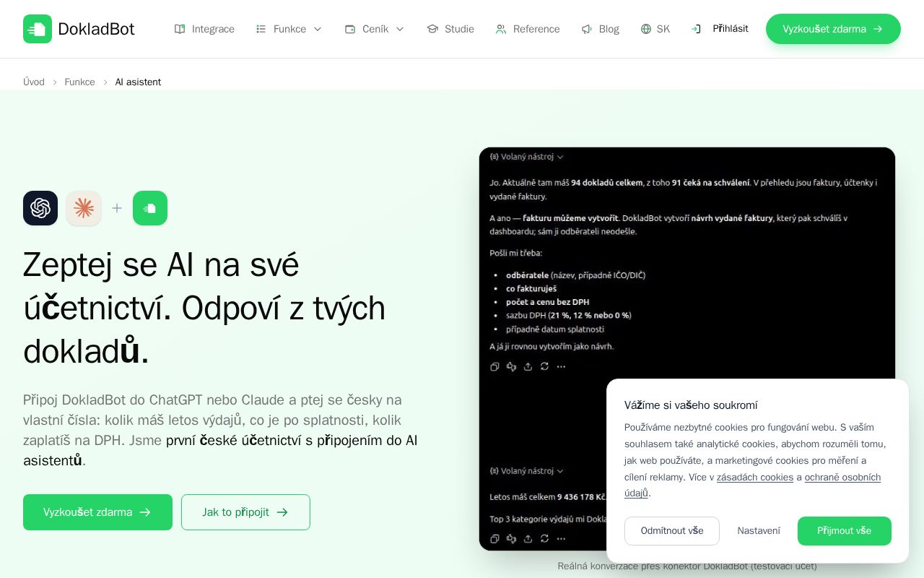Click the AI conversation screenshot preview
The width and height of the screenshot is (924, 578).
coord(687,349)
